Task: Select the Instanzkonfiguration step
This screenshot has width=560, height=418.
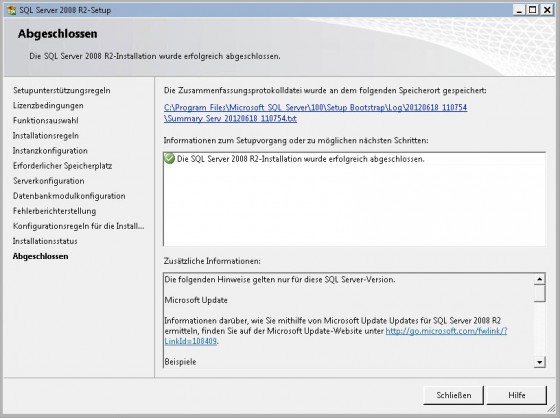Action: pos(50,150)
